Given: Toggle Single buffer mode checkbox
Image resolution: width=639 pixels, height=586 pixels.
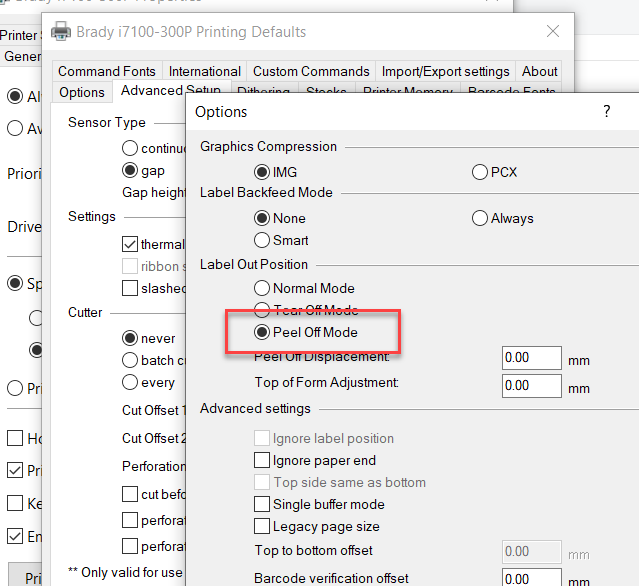Looking at the screenshot, I should 263,505.
